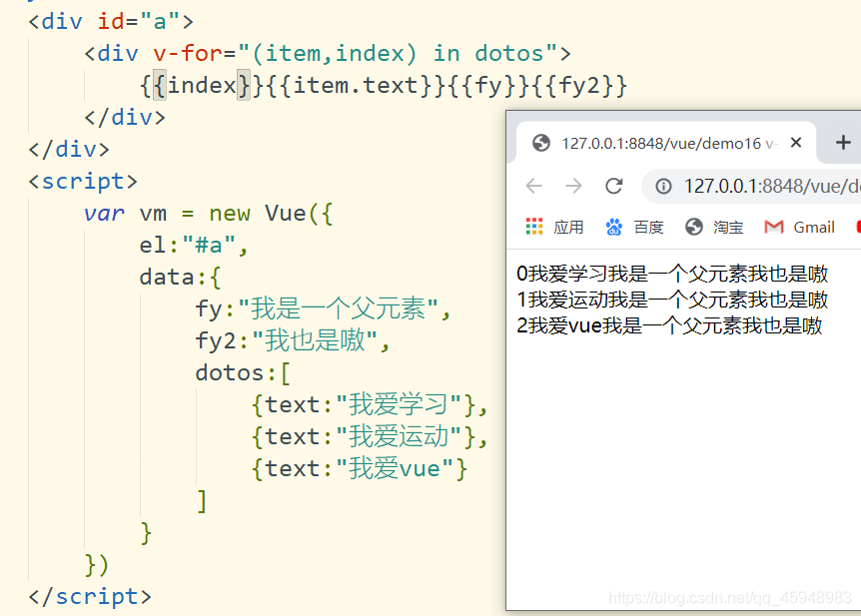Click output line 1我爱运动我是一个父元素我也是嗷
Screen dimensions: 861x616
(672, 300)
